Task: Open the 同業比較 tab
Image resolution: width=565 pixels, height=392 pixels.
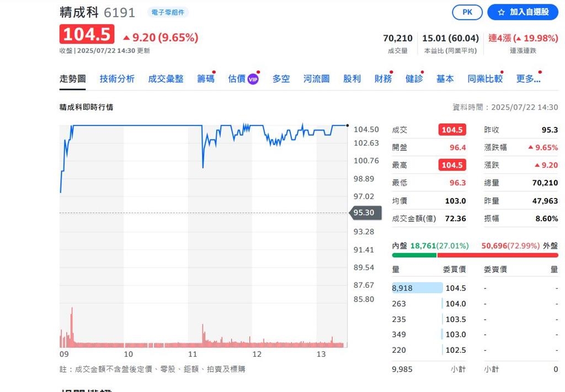Action: [485, 79]
